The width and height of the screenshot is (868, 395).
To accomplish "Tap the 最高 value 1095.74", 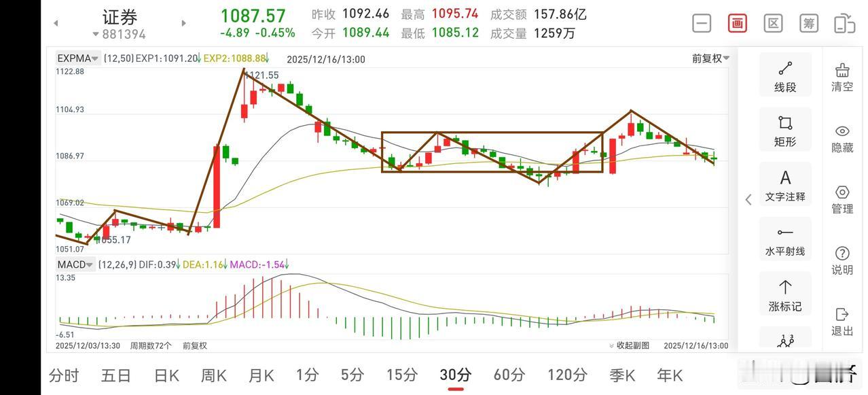I will (455, 14).
